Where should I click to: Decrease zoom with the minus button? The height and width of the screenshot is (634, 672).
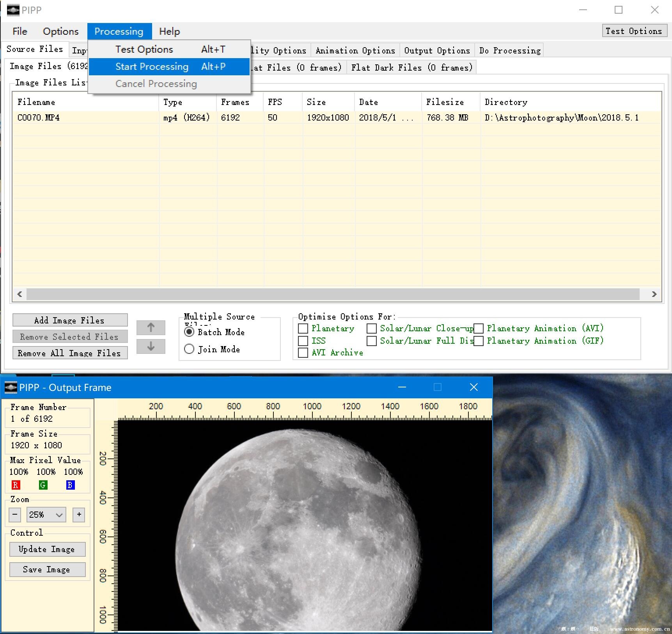[15, 514]
